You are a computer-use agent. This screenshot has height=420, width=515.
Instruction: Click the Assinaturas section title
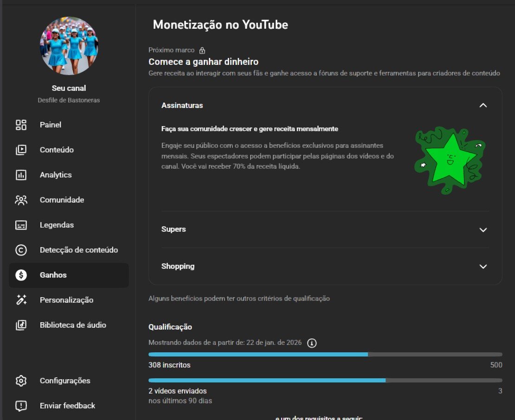(x=182, y=105)
